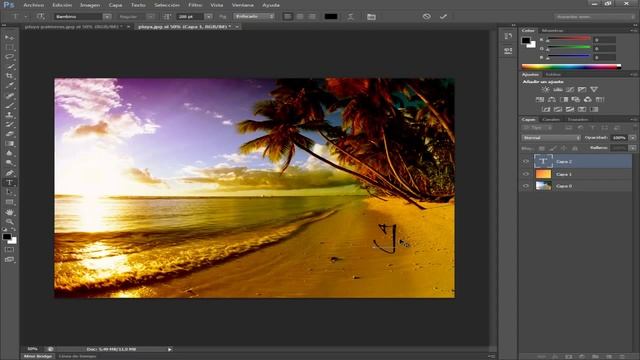Select the Blur tool
Viewport: 640px width, 360px height.
(x=9, y=153)
